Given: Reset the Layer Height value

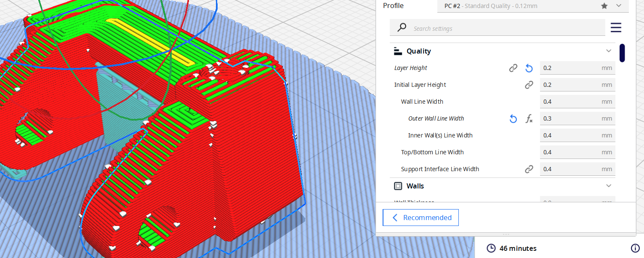Looking at the screenshot, I should click(529, 68).
